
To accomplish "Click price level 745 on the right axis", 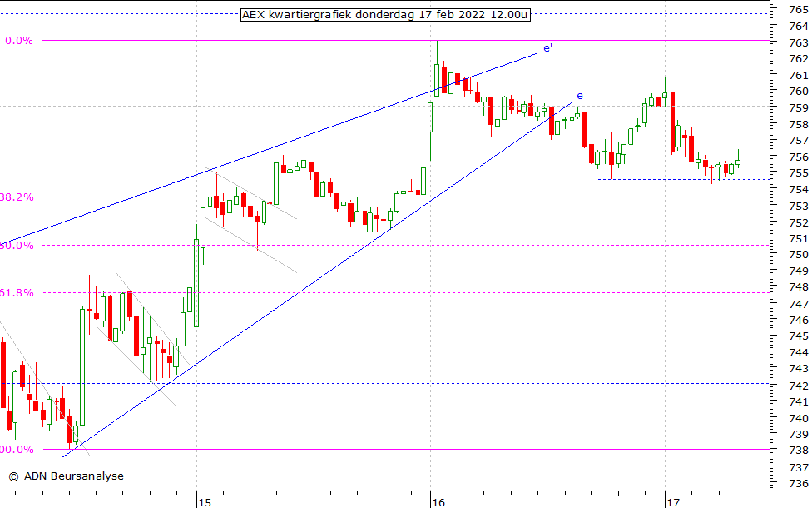I will (797, 336).
